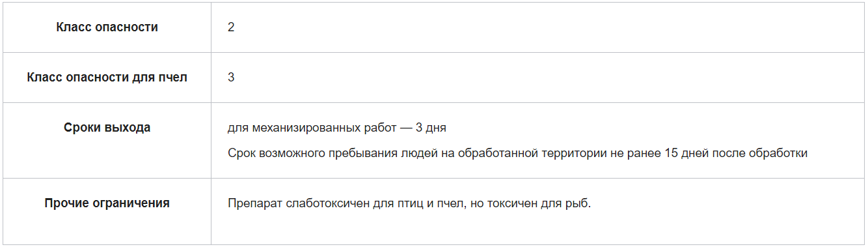Click the "Сроки выхода" row header
Screen dimensions: 868x247
107,128
